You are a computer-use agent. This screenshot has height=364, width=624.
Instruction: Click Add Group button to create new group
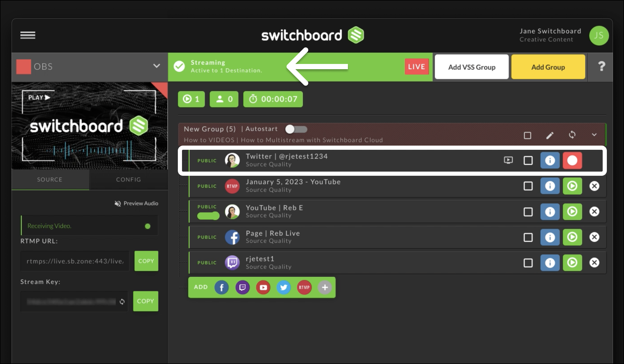pyautogui.click(x=548, y=67)
